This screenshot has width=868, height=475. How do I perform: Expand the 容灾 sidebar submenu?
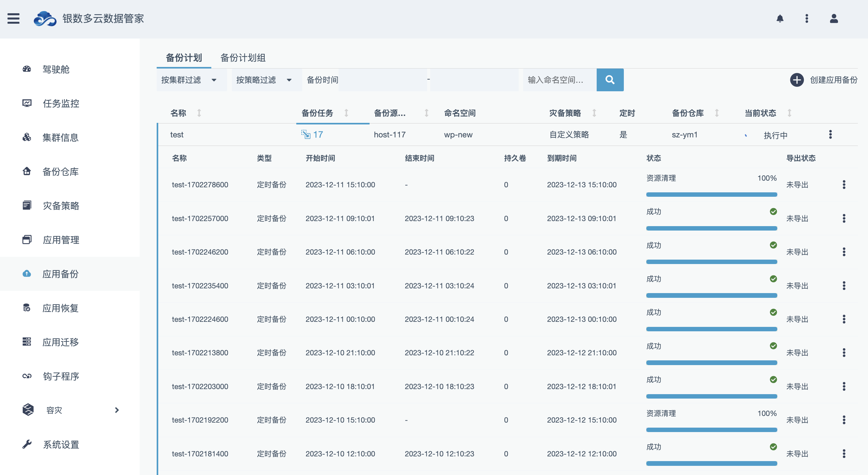click(117, 410)
